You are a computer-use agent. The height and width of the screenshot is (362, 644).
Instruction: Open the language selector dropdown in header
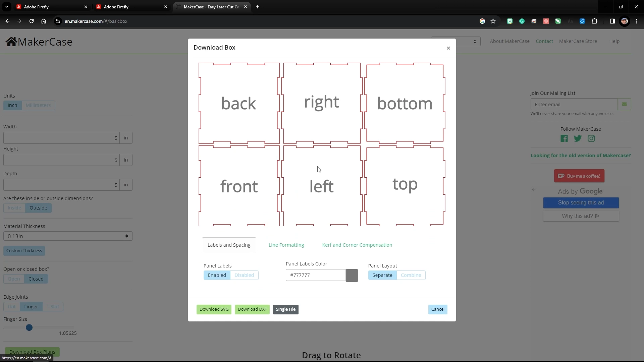(455, 41)
